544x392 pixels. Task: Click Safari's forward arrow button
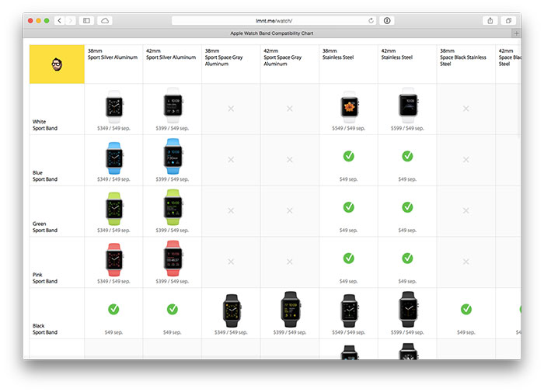click(71, 21)
